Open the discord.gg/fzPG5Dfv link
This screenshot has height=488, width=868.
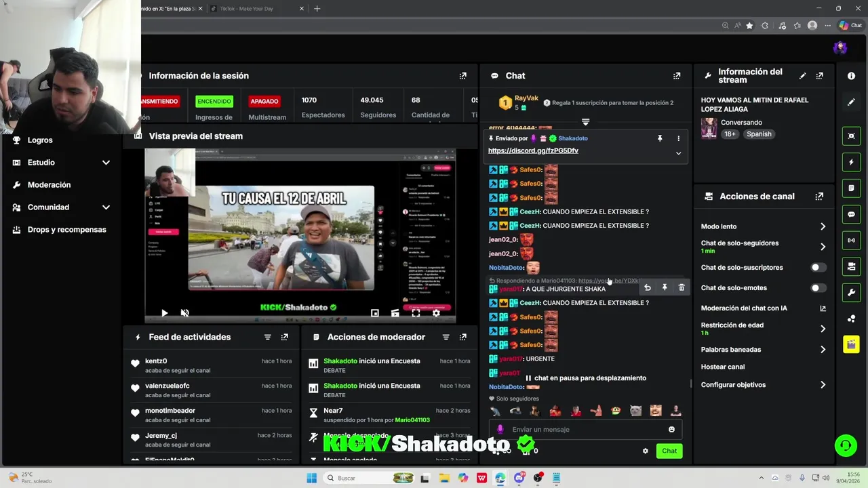pyautogui.click(x=533, y=150)
